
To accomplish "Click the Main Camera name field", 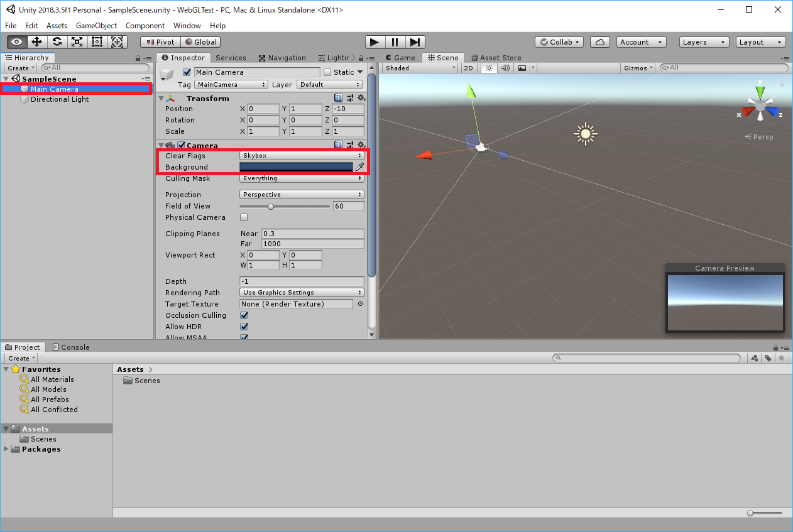I will click(x=257, y=72).
